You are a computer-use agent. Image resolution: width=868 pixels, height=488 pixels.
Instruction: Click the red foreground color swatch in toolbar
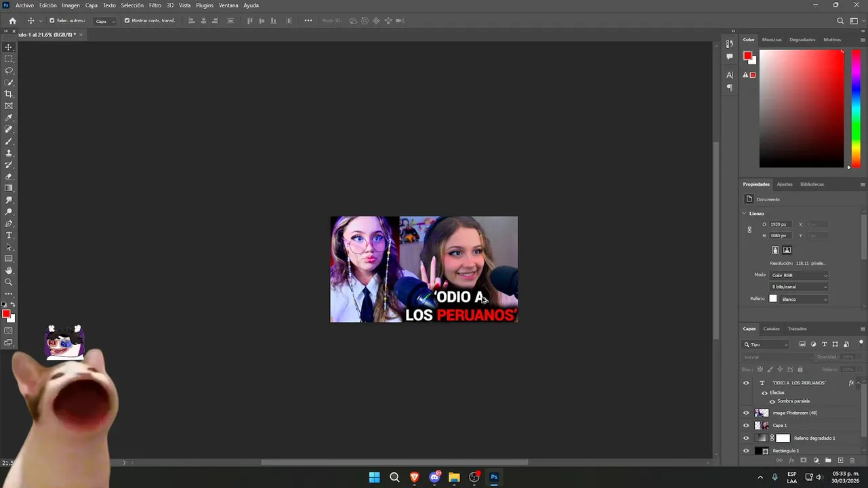[x=6, y=314]
